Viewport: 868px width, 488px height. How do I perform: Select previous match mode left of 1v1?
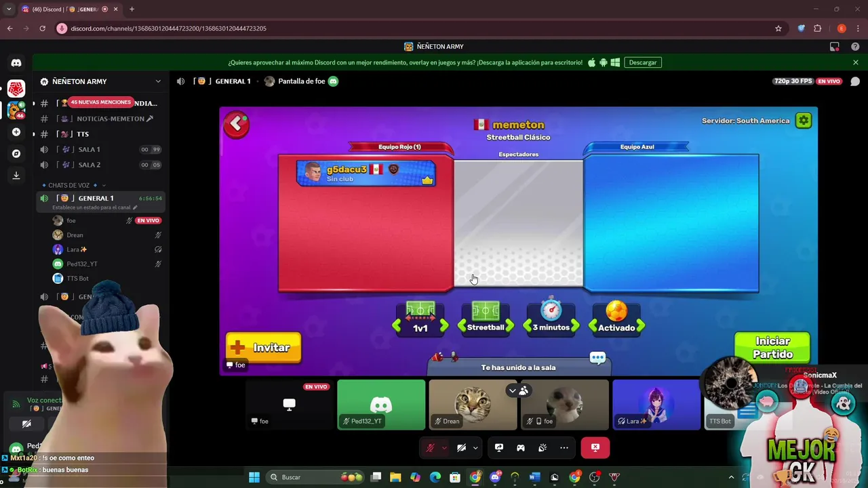click(x=397, y=327)
